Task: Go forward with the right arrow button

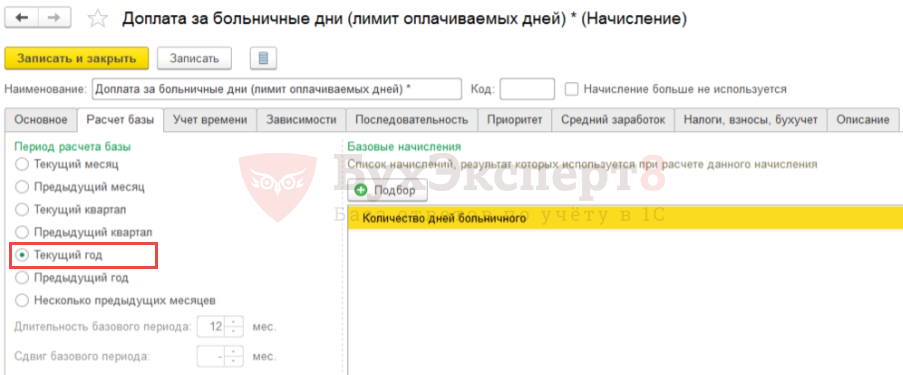Action: (54, 18)
